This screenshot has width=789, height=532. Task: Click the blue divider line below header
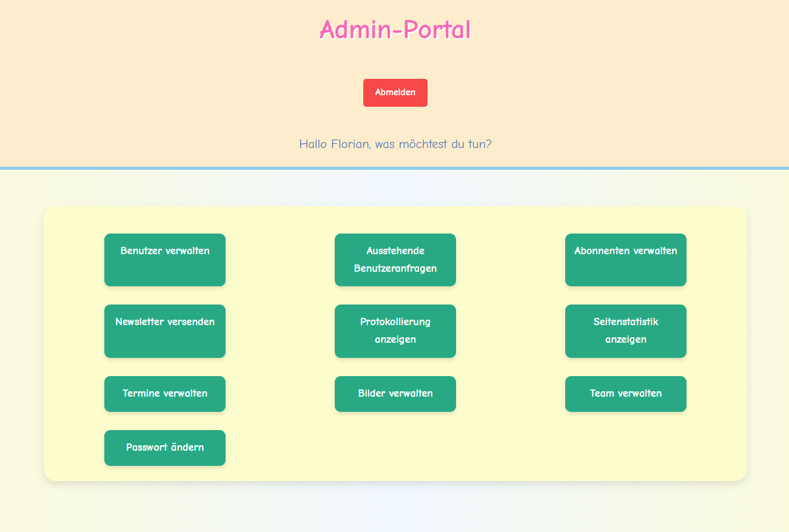coord(395,168)
